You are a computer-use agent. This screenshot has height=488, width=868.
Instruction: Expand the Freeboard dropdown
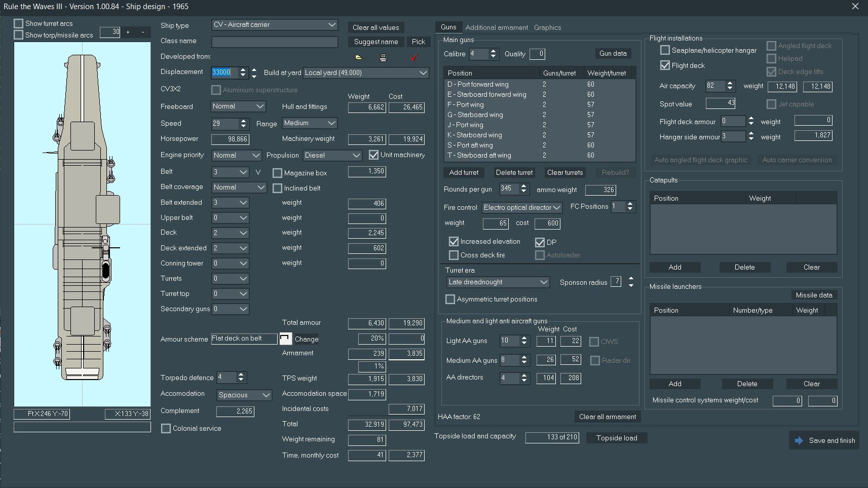click(238, 106)
